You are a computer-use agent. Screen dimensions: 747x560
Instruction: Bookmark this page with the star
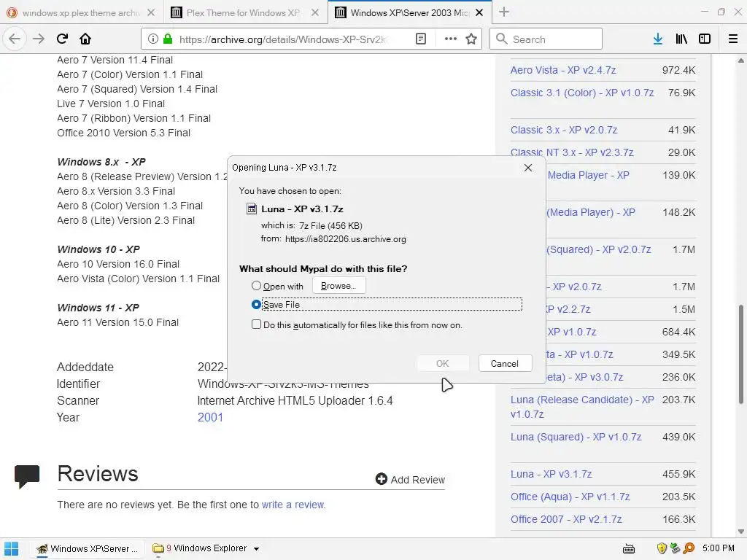pyautogui.click(x=471, y=39)
